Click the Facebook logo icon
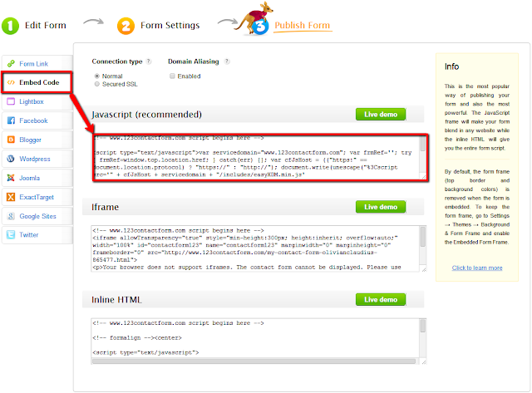Screen dimensions: 532x393 [11, 120]
